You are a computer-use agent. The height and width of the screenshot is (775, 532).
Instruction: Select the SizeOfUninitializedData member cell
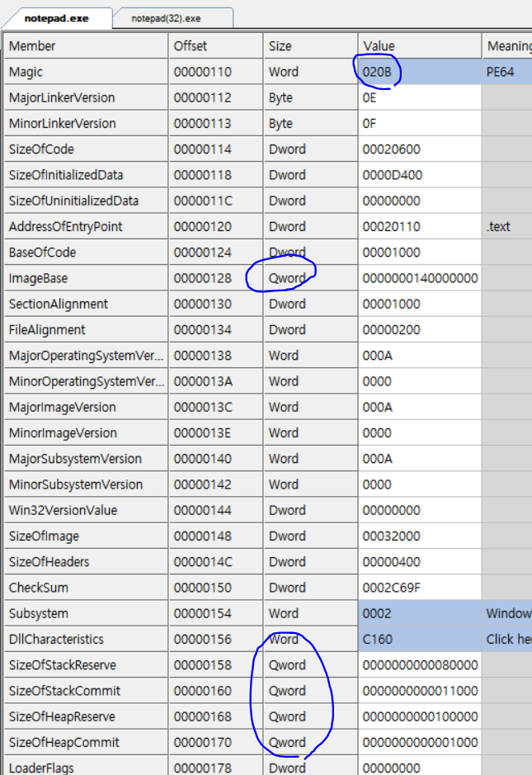86,201
